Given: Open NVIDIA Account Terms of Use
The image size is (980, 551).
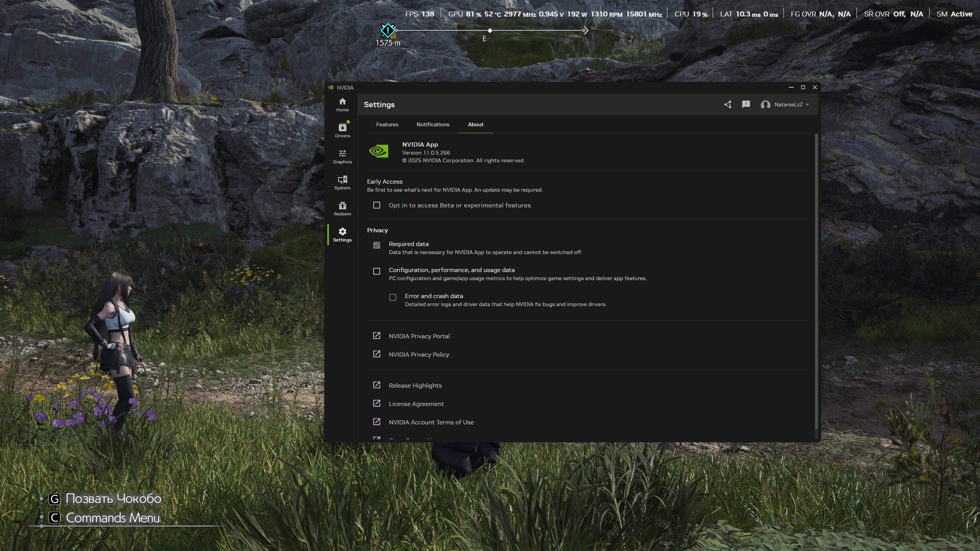Looking at the screenshot, I should click(431, 422).
